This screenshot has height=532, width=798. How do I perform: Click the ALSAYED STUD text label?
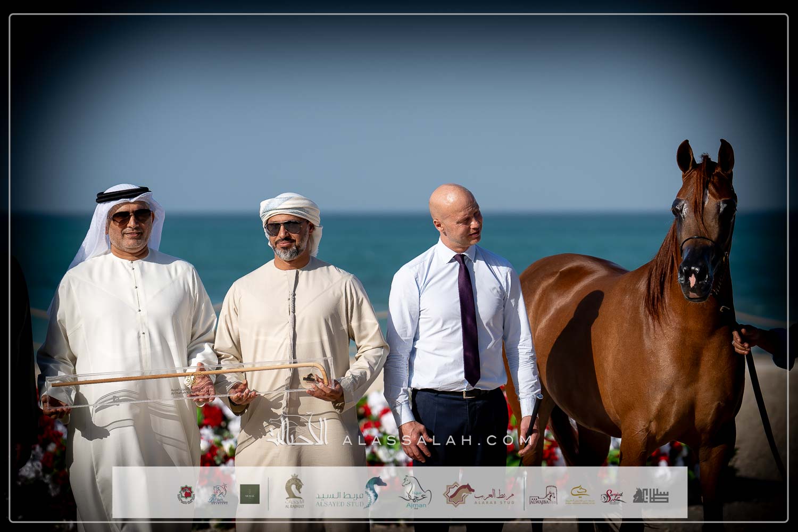(339, 503)
